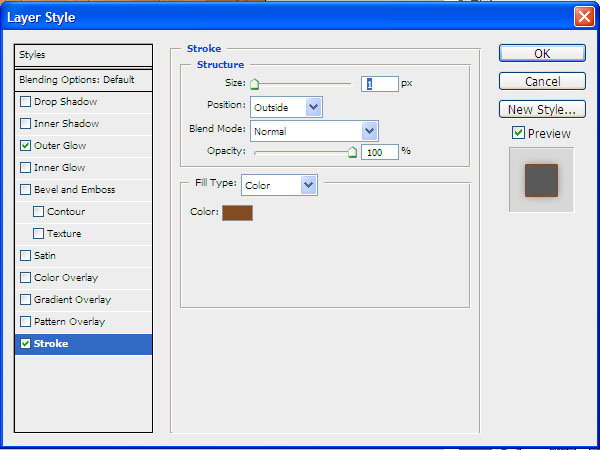The height and width of the screenshot is (450, 600).
Task: Click the style preview thumbnail
Action: click(541, 180)
